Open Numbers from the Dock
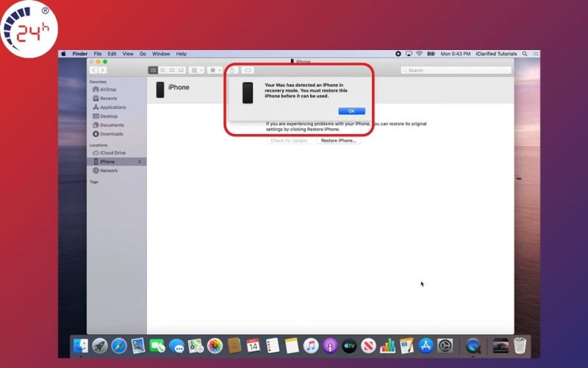 (387, 345)
